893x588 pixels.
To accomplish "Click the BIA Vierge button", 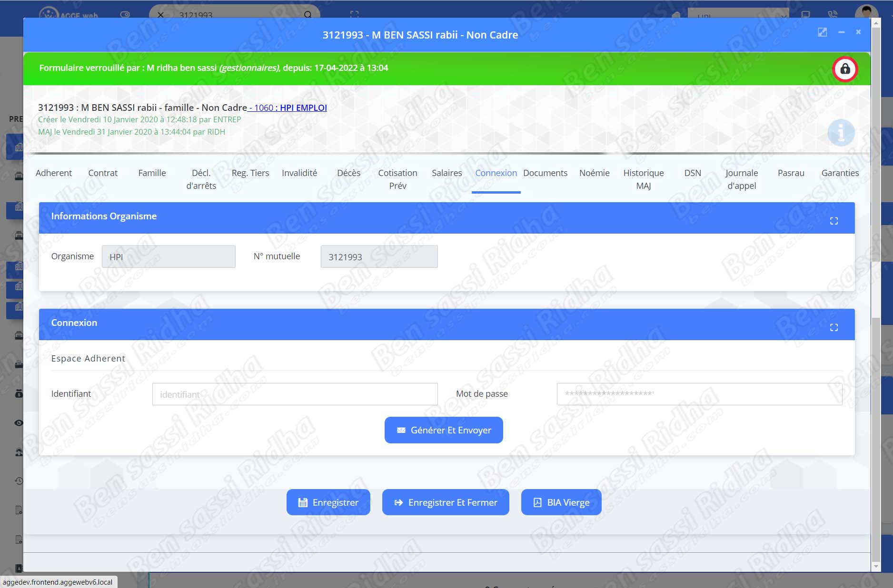I will (x=561, y=502).
